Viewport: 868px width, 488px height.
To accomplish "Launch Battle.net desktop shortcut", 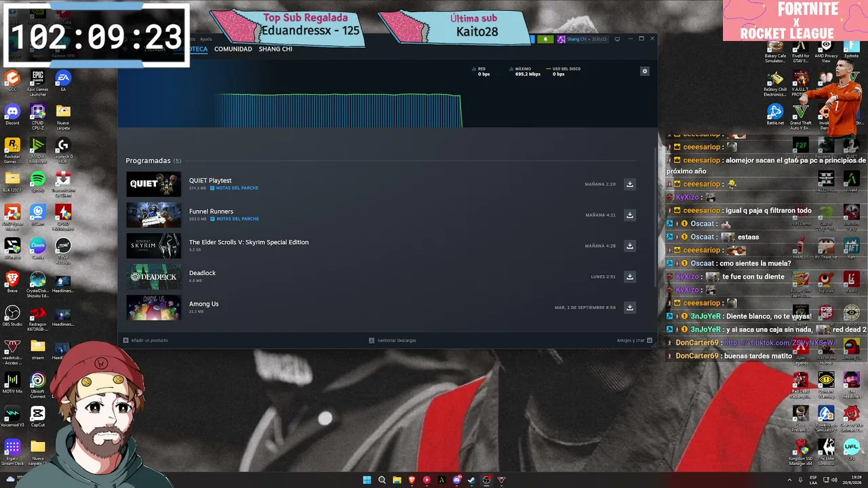I will click(775, 114).
